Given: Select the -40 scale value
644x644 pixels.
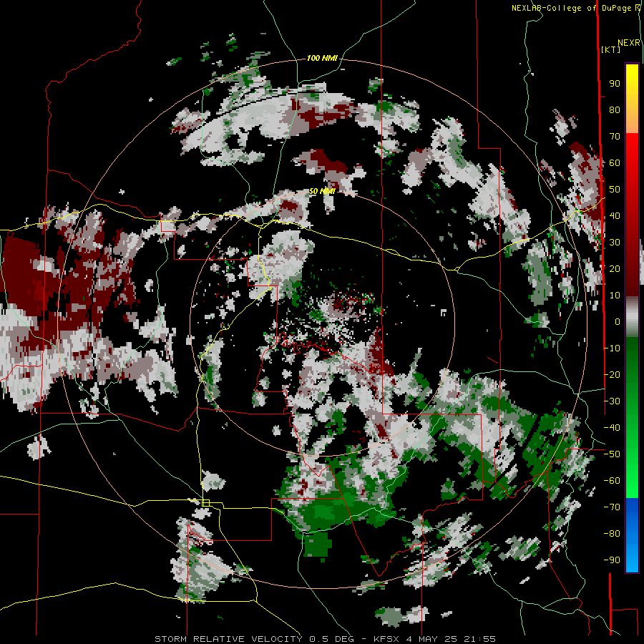Looking at the screenshot, I should tap(612, 428).
